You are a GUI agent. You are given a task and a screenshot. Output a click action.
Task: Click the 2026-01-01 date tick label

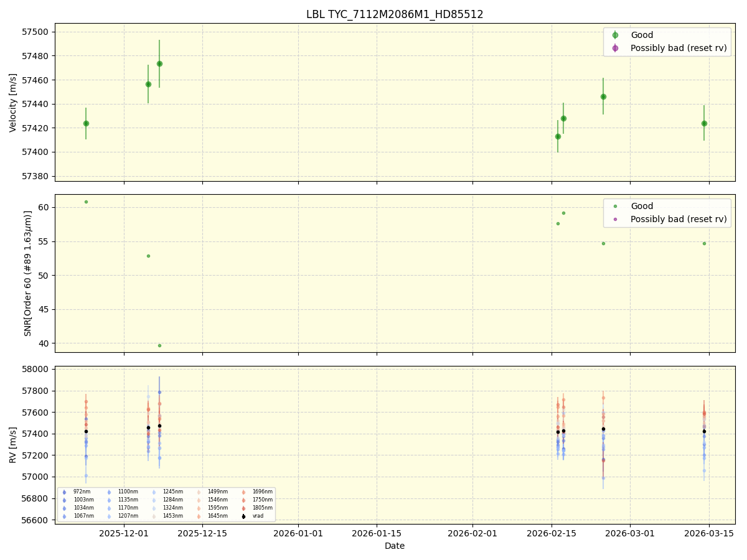[298, 533]
